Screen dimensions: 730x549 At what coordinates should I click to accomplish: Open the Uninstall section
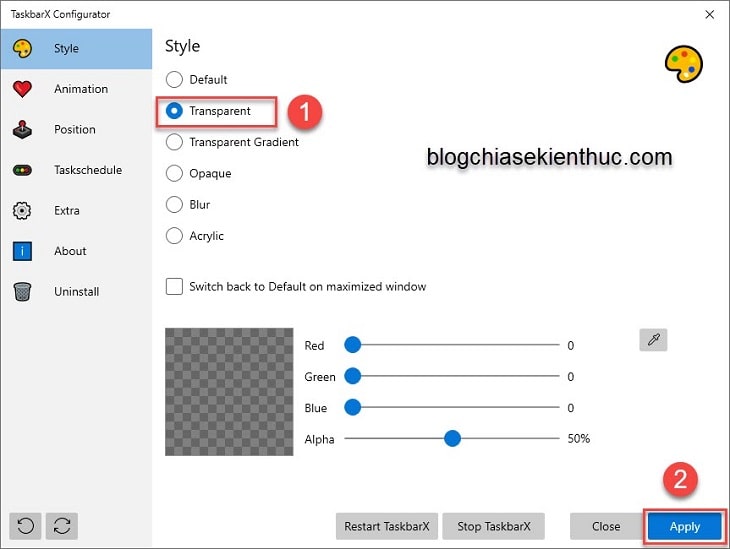click(x=76, y=291)
